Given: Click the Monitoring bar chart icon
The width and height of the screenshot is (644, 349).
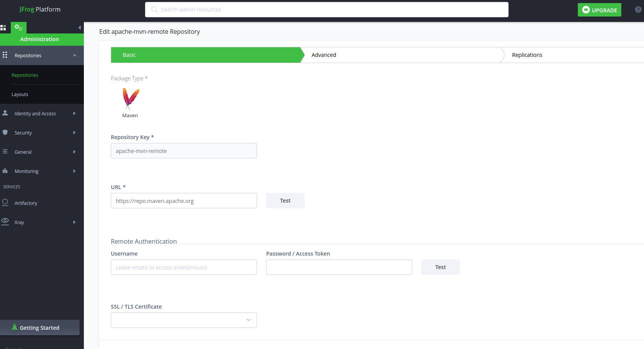Looking at the screenshot, I should tap(5, 171).
